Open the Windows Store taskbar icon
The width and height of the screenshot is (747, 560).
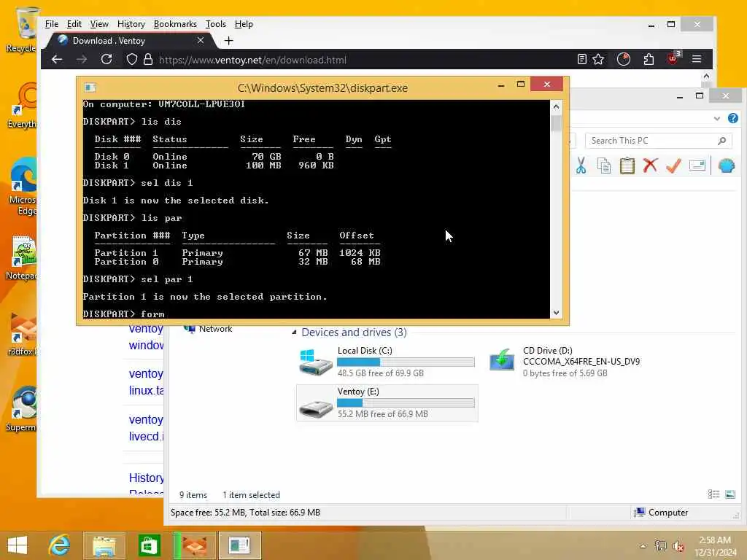pyautogui.click(x=149, y=545)
